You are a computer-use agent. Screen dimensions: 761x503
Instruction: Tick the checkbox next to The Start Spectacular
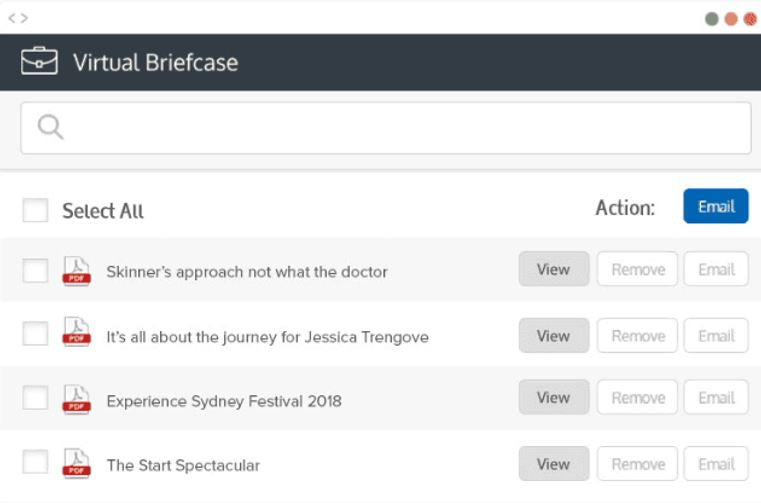point(35,461)
